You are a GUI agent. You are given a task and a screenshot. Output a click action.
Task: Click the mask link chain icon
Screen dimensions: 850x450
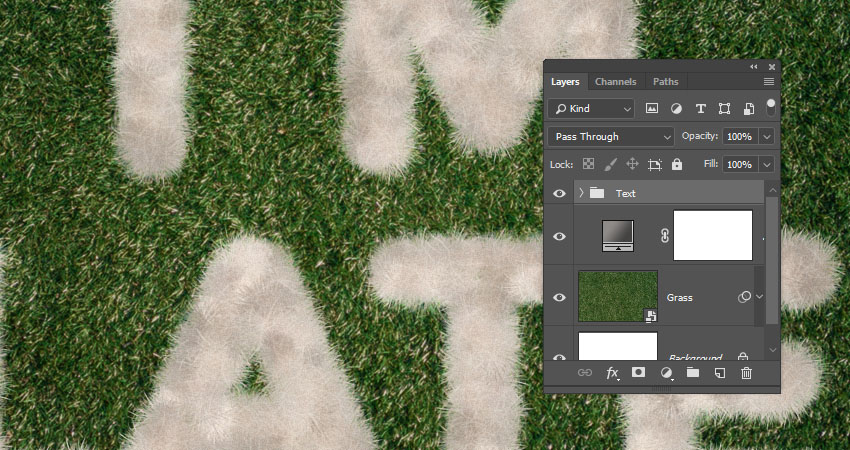[665, 236]
